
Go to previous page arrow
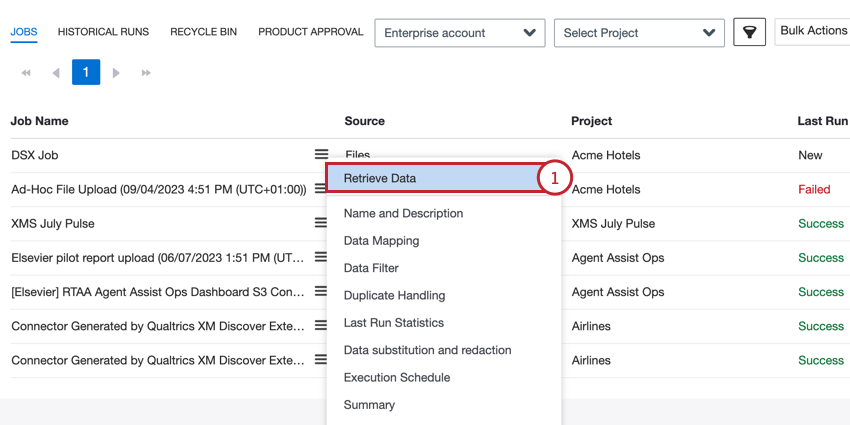click(x=55, y=73)
